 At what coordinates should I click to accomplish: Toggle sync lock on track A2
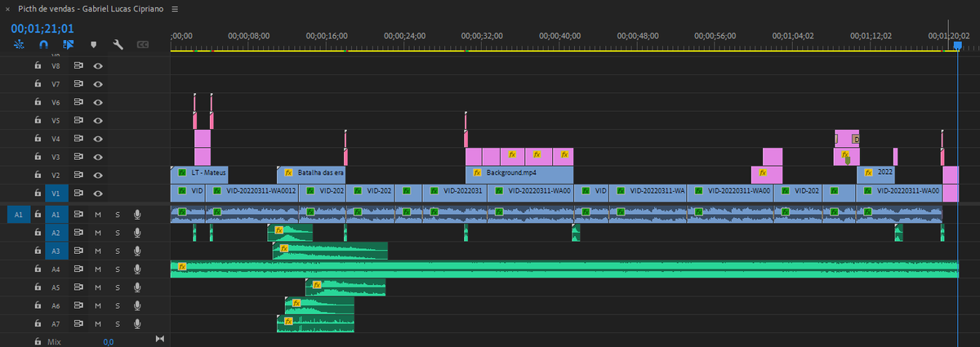[79, 233]
